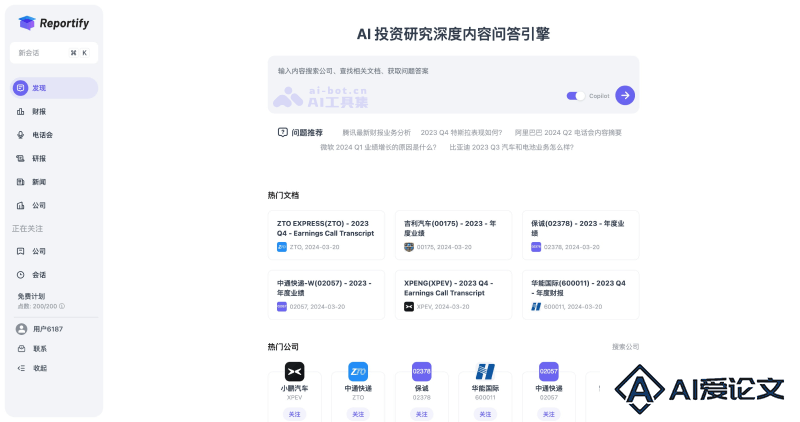The height and width of the screenshot is (422, 800).
Task: Follow 小鹏汽车 with 关注 button
Action: pos(294,414)
